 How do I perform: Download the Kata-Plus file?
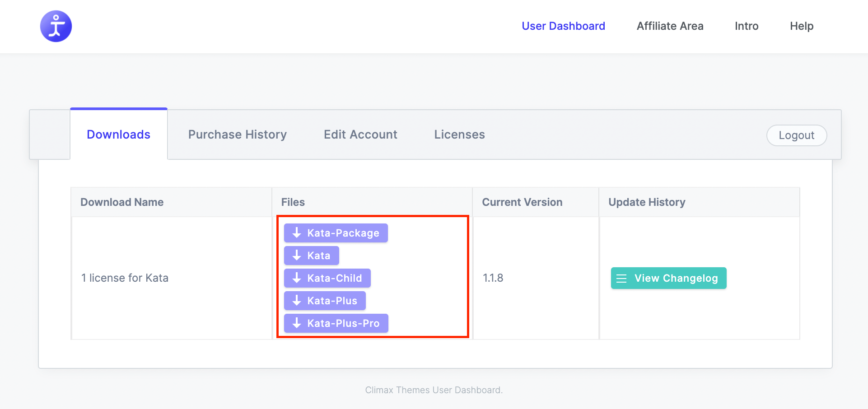(325, 301)
